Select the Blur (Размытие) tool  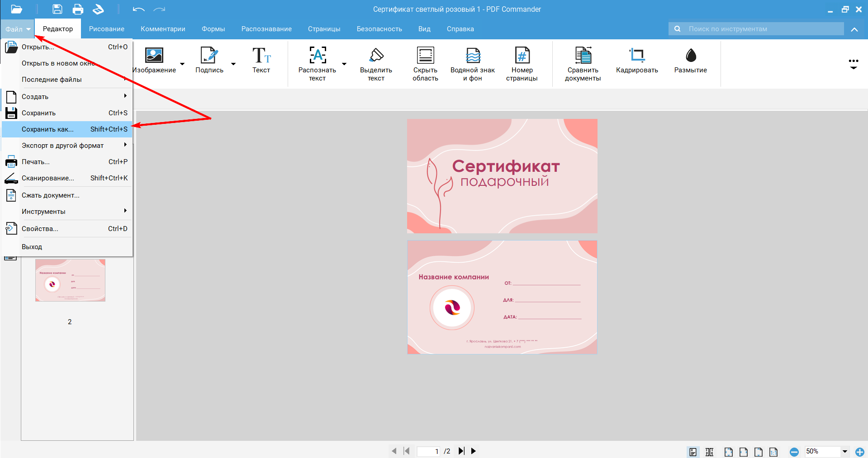690,56
